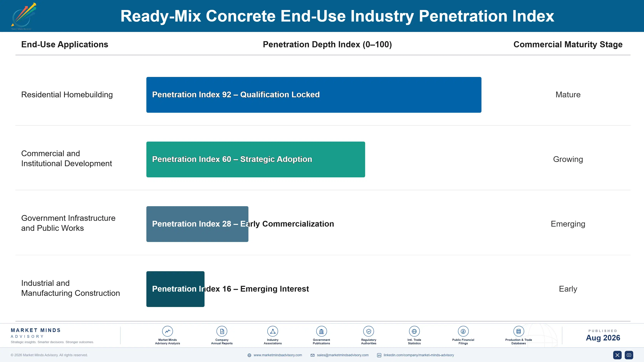Viewport: 644px width, 362px height.
Task: Select the 'Early' maturity stage text
Action: [568, 289]
